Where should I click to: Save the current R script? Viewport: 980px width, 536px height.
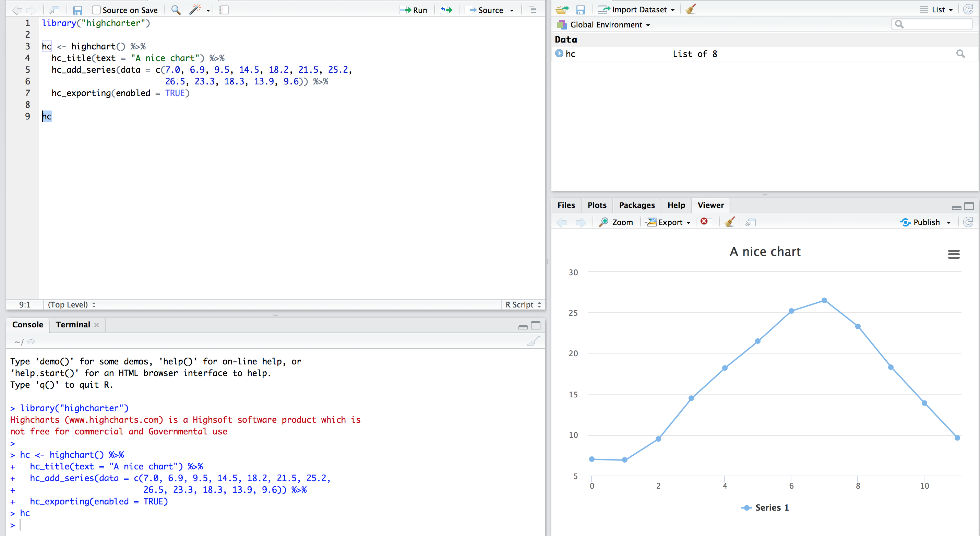point(78,10)
